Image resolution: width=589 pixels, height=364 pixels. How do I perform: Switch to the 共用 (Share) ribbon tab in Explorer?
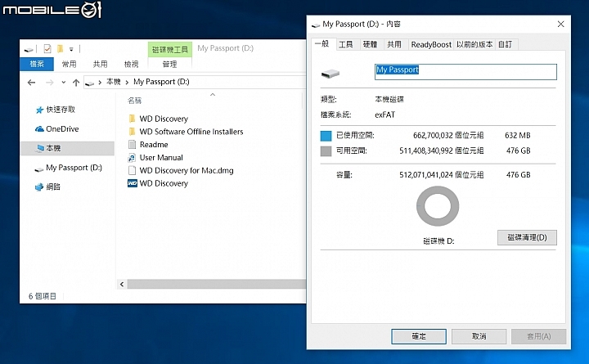pyautogui.click(x=101, y=64)
